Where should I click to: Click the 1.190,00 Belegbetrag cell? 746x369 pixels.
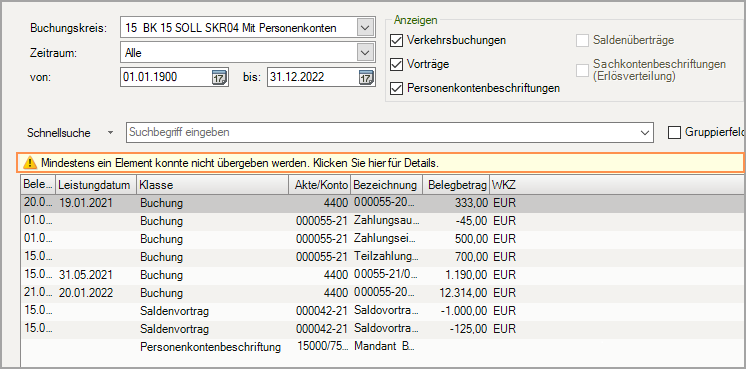click(456, 275)
